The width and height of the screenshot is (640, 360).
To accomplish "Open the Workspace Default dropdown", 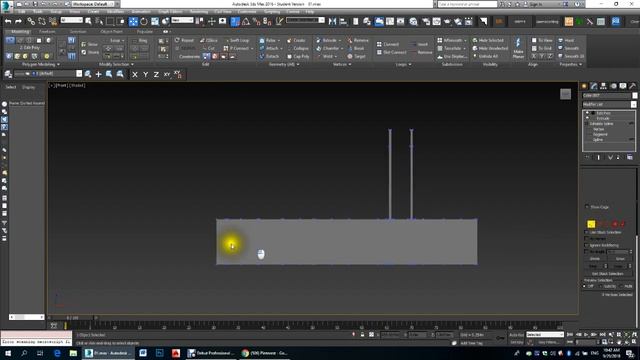I will pos(94,4).
